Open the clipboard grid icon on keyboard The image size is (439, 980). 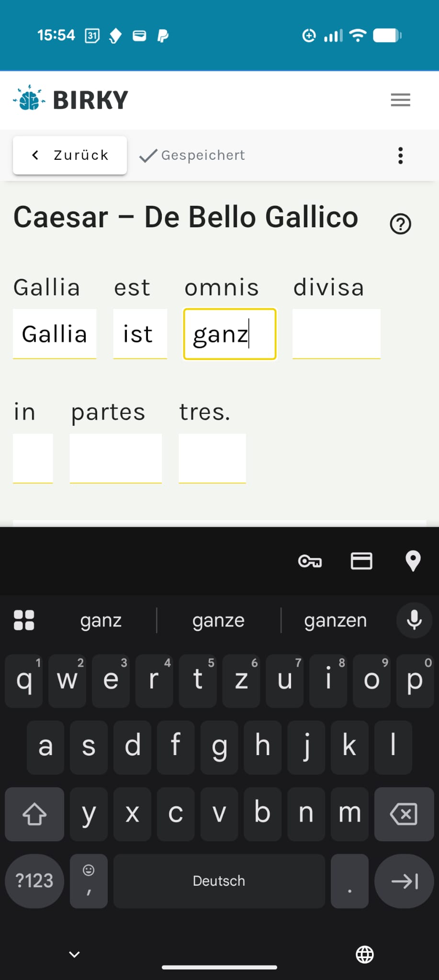24,620
